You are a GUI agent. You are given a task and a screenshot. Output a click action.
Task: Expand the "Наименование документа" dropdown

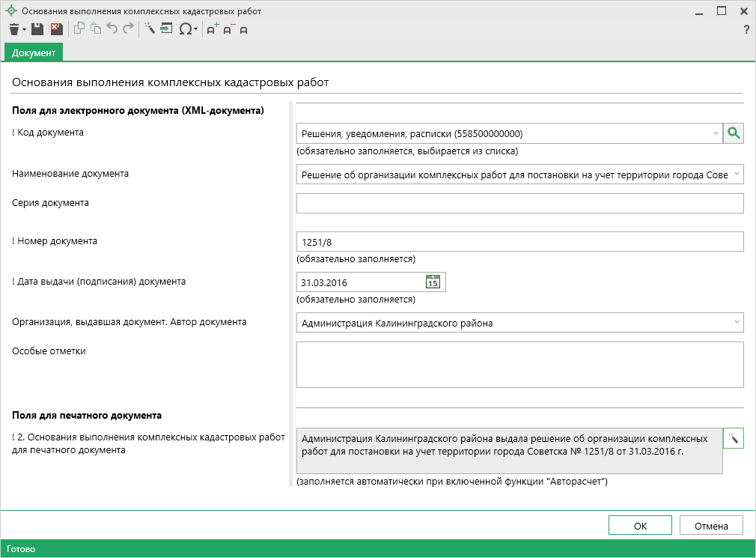(737, 175)
